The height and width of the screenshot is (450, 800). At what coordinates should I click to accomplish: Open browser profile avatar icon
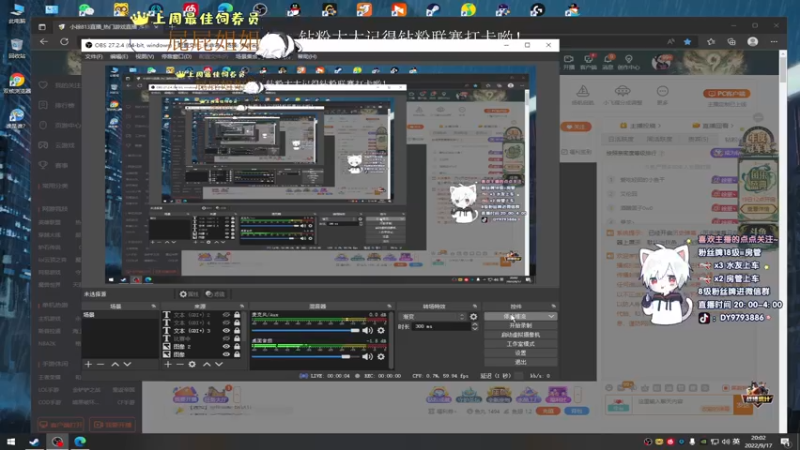click(753, 42)
